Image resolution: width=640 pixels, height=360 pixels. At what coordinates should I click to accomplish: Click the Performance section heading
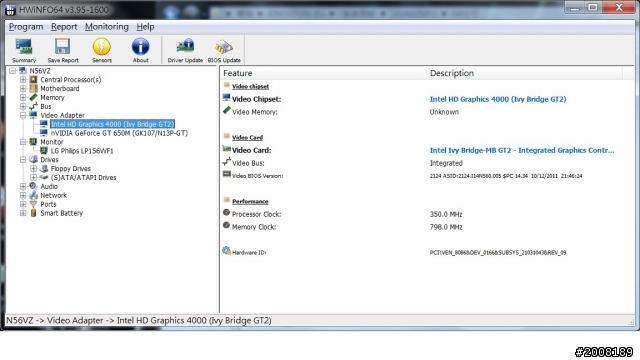[x=250, y=202]
